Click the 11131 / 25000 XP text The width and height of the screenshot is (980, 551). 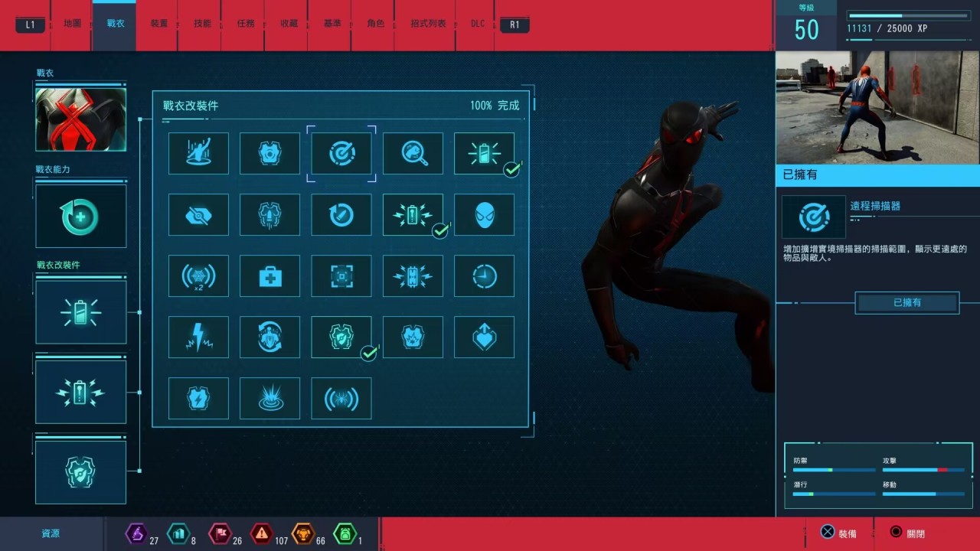click(x=887, y=28)
